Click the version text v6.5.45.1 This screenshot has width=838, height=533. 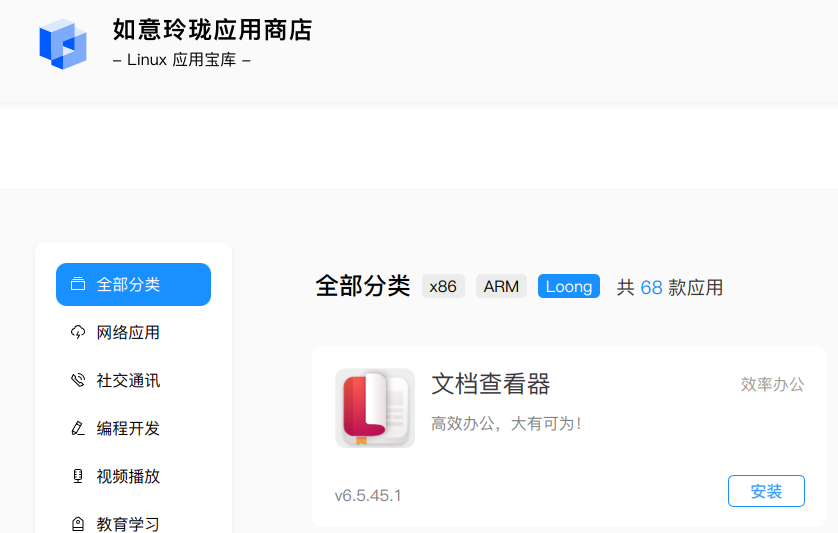tap(368, 496)
